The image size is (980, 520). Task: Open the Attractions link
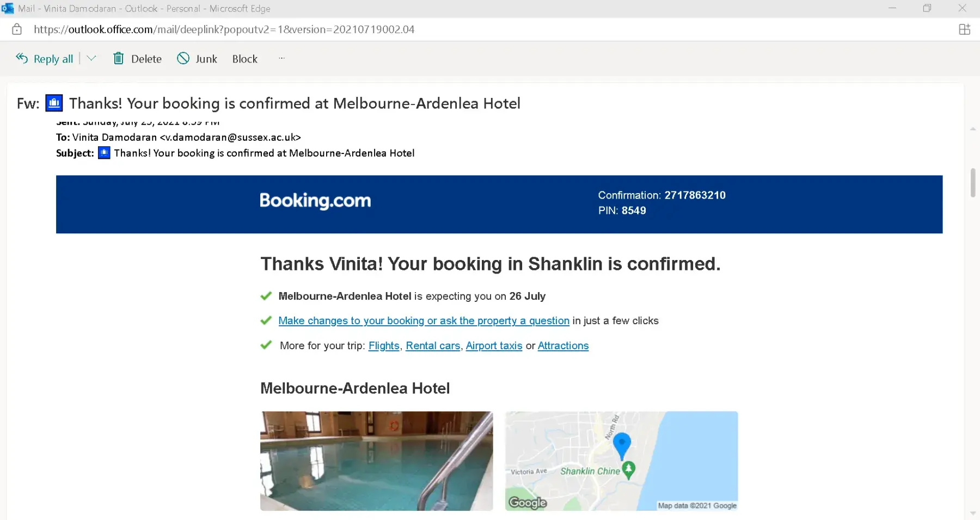point(563,346)
